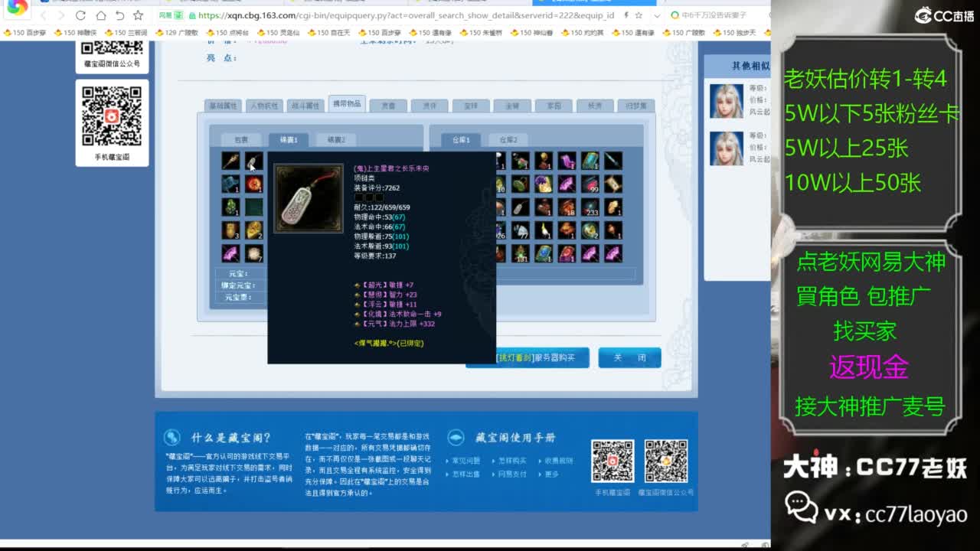Click the pink crystal in warehouse top row
Viewport: 980px width, 551px height.
coord(567,161)
